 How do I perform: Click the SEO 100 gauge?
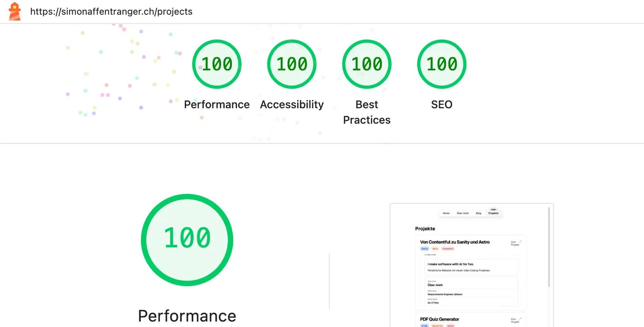point(441,64)
